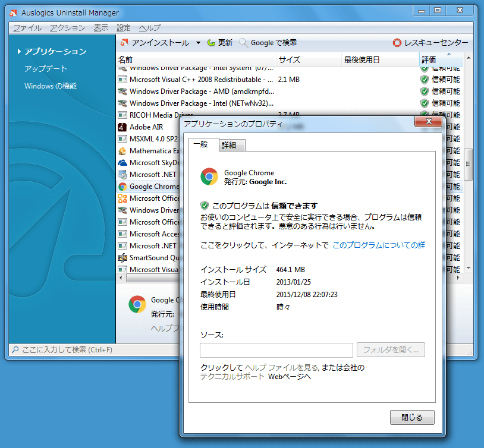Select アップデート in the sidebar
The height and width of the screenshot is (448, 484).
(46, 68)
